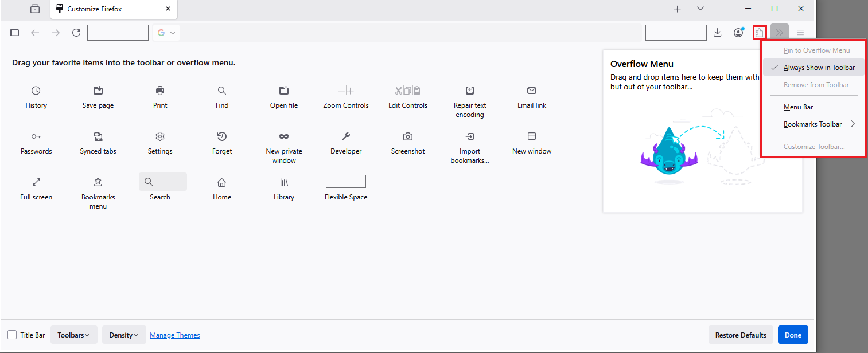Image resolution: width=868 pixels, height=353 pixels.
Task: Click the overflow chevrons toolbar button
Action: [780, 33]
